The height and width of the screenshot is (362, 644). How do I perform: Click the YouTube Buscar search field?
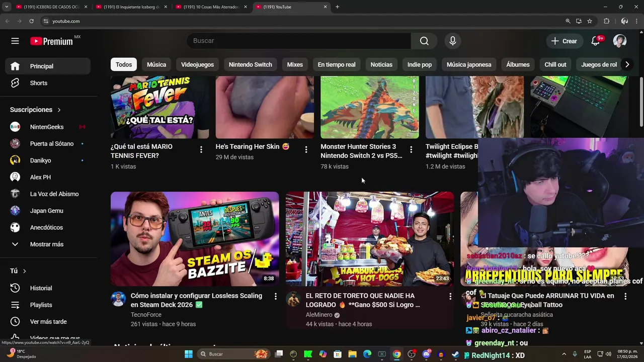(299, 41)
